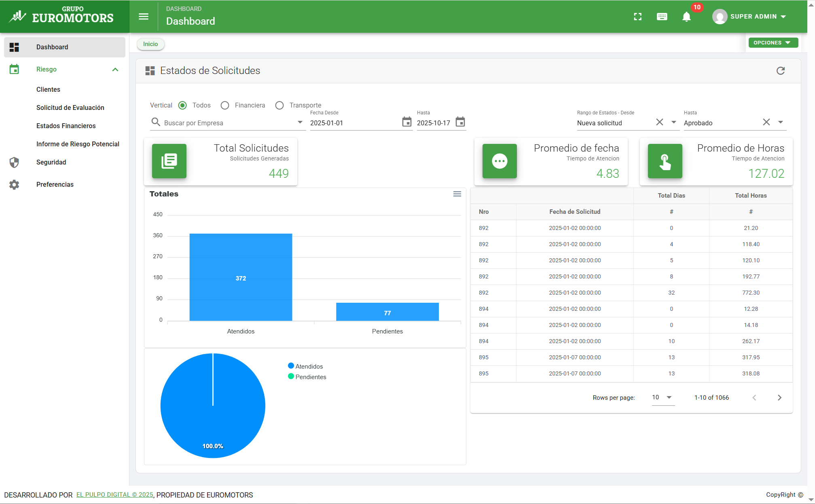Select the Transporte vertical option
Image resolution: width=815 pixels, height=504 pixels.
pos(279,105)
